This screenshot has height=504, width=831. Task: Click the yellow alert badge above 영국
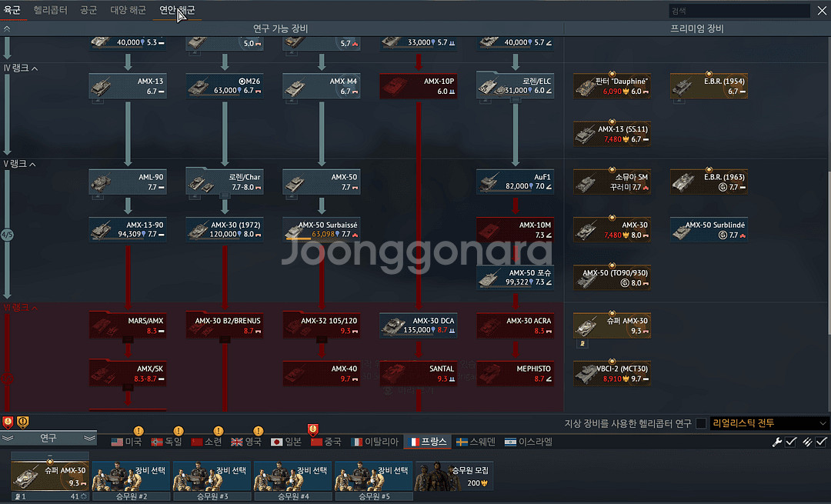[258, 431]
